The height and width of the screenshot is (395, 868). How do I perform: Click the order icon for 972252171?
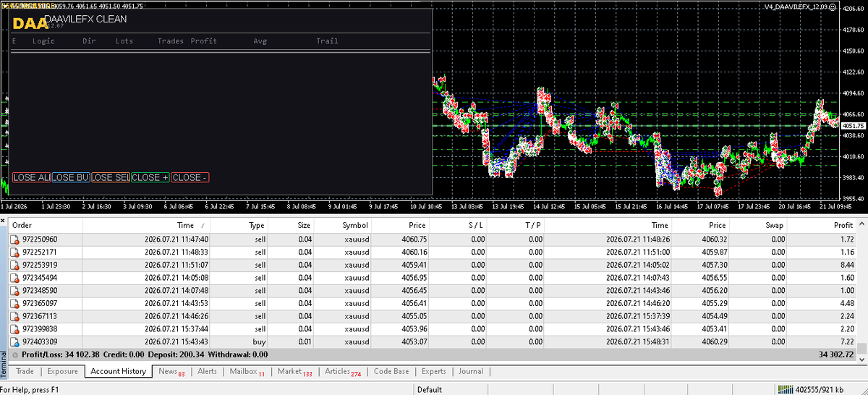click(x=15, y=252)
